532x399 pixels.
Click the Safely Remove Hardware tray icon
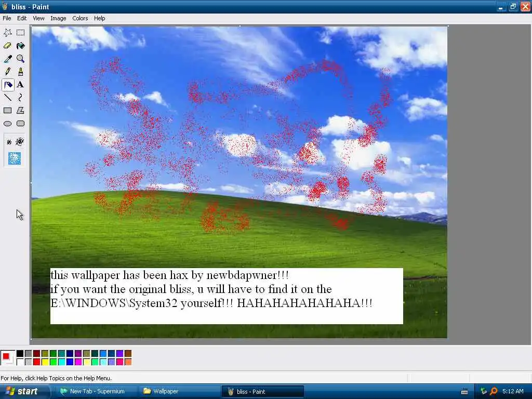484,392
